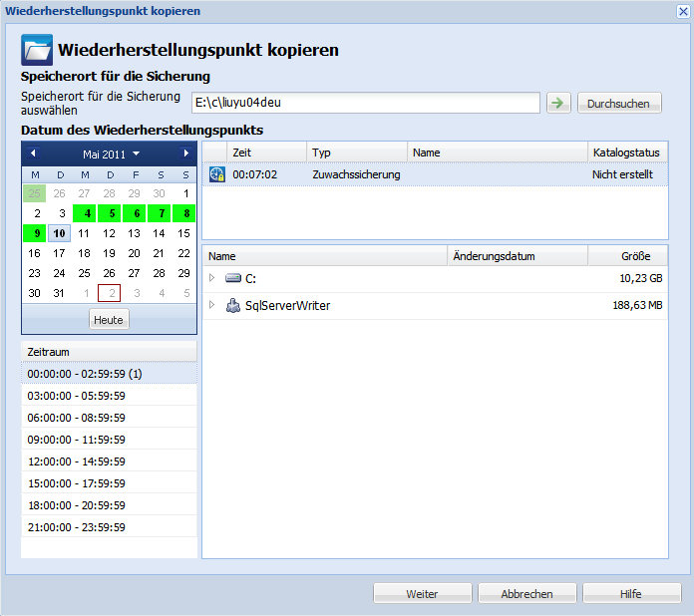Expand the SqlServerWriter tree node

point(211,306)
